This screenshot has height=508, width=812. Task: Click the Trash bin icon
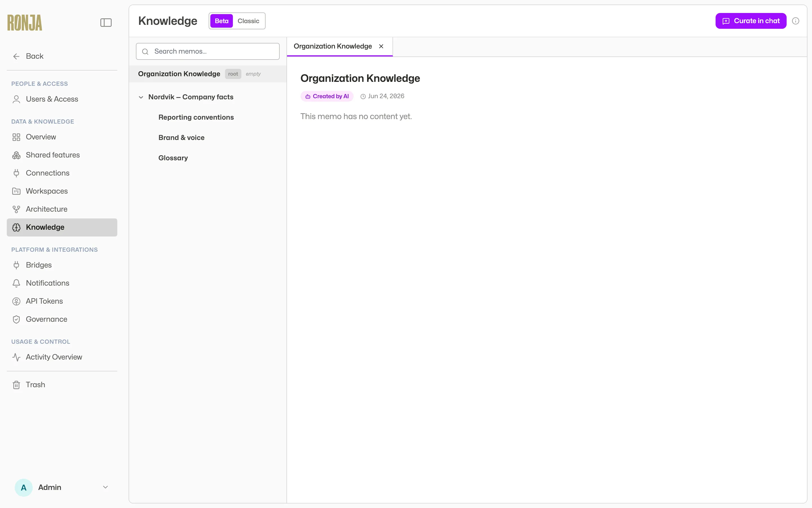click(x=16, y=385)
